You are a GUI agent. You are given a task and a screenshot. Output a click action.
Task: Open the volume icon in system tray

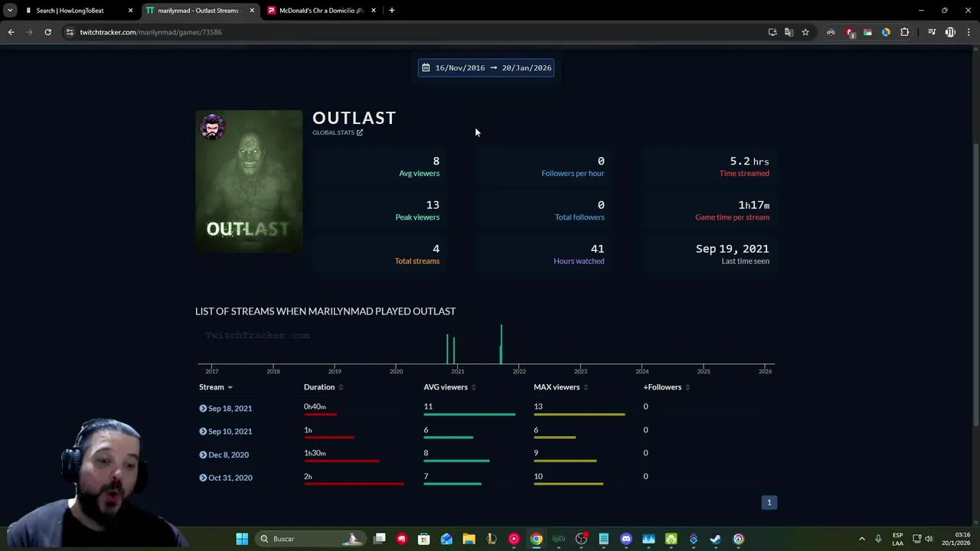[930, 539]
